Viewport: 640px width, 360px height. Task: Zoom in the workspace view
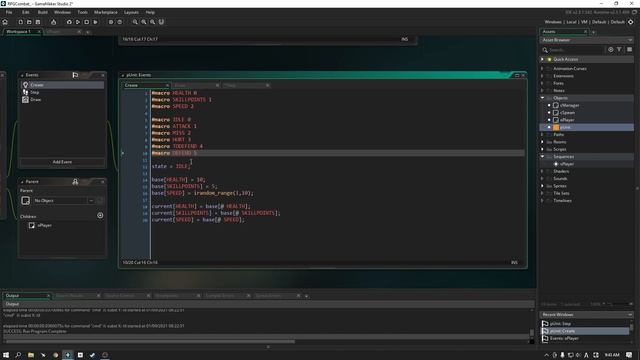coord(144,22)
